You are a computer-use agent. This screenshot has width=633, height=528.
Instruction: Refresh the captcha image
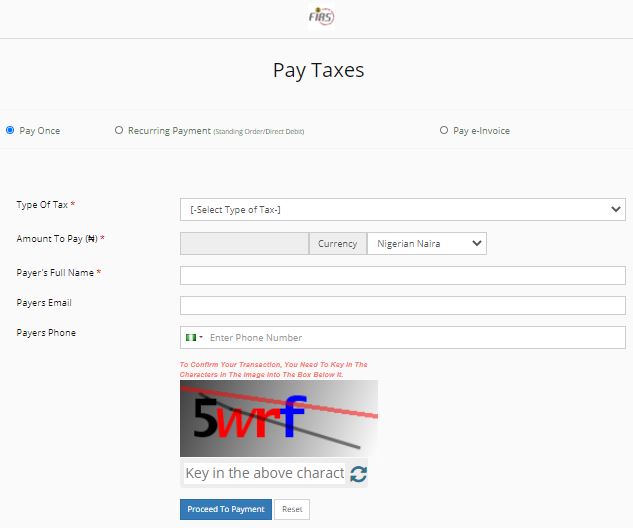click(x=358, y=474)
